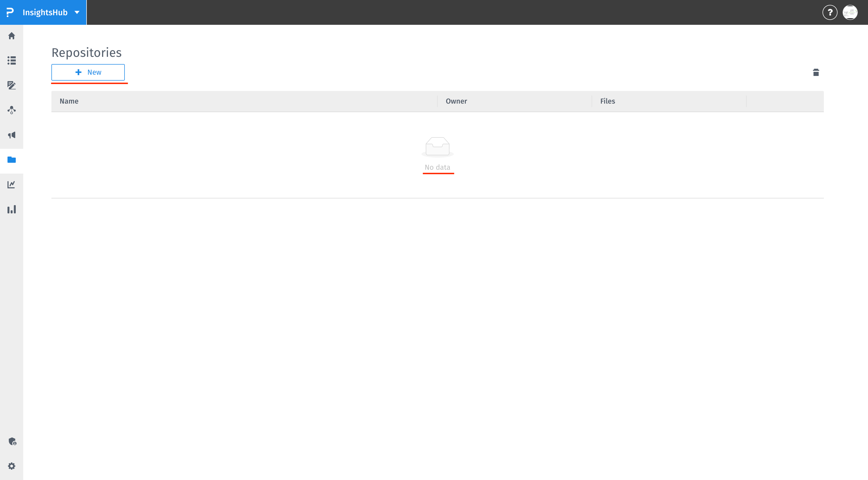Sort the table by the Name column
This screenshot has height=480, width=868.
click(x=69, y=101)
